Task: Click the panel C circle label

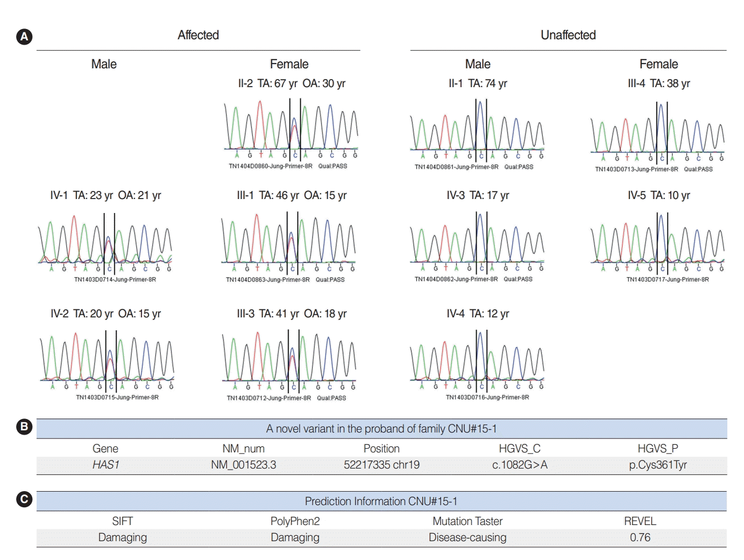Action: click(24, 499)
